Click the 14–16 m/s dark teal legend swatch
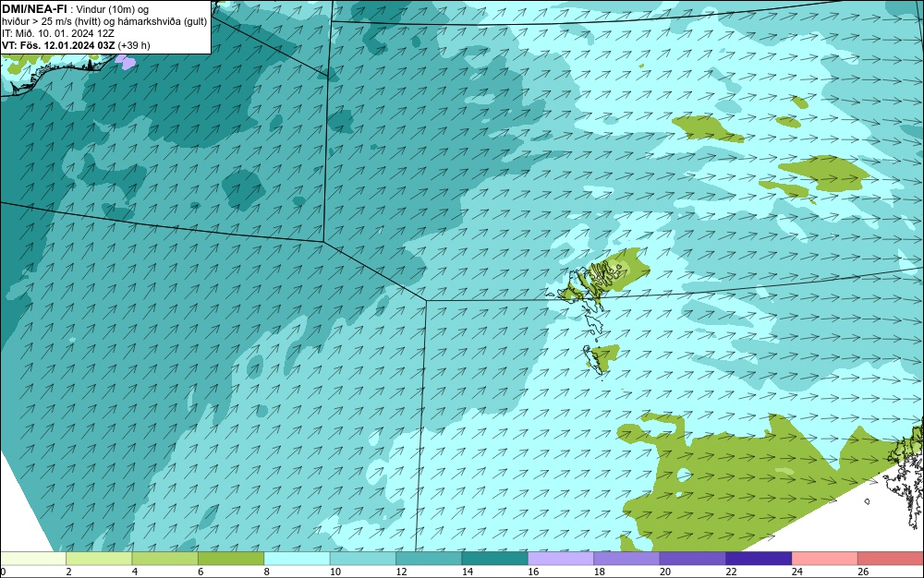The height and width of the screenshot is (578, 924). [x=495, y=559]
